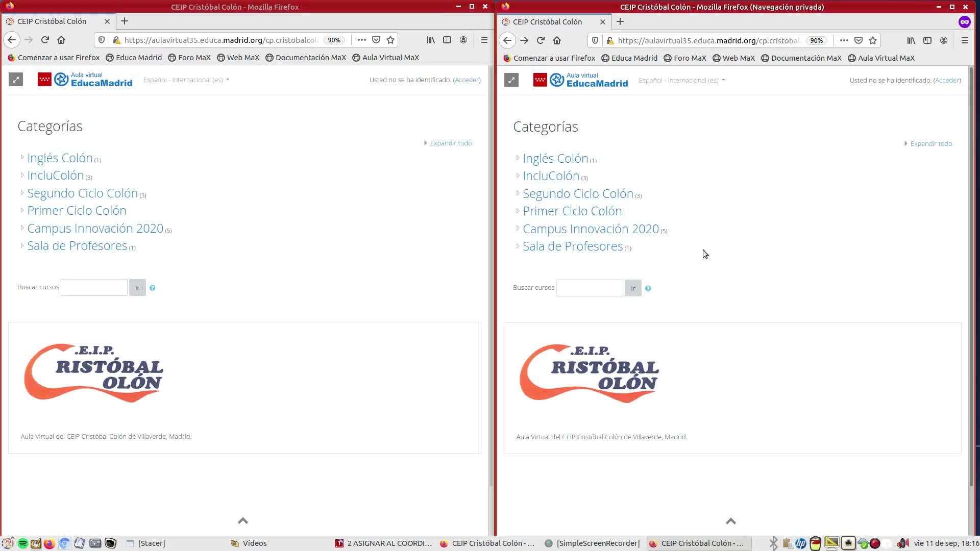
Task: Click Buscar cursos input on left page
Action: click(x=94, y=288)
